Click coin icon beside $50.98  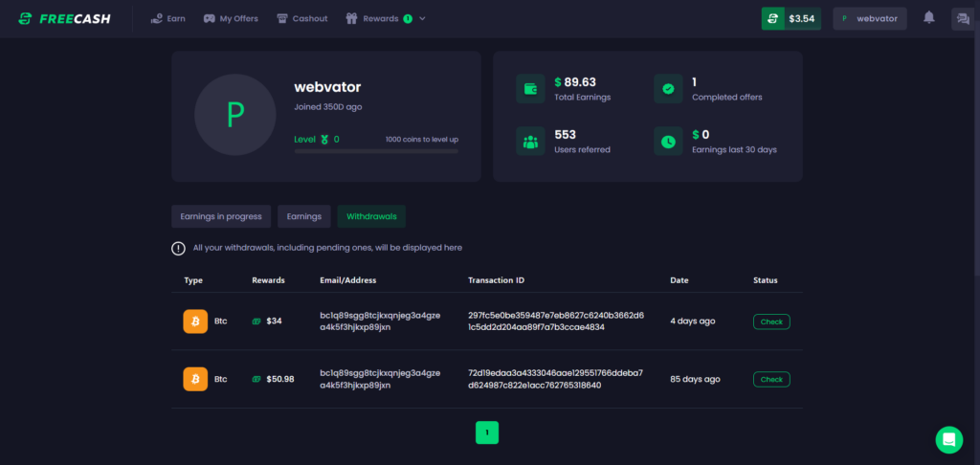(x=256, y=379)
